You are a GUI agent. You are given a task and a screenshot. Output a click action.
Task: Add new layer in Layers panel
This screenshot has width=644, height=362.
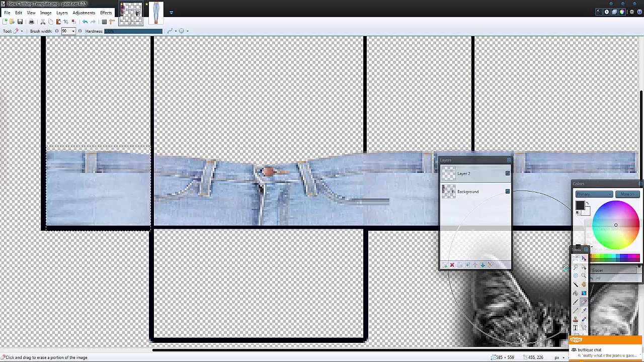(x=444, y=265)
